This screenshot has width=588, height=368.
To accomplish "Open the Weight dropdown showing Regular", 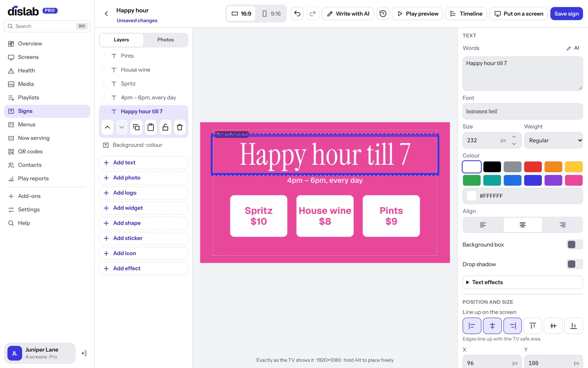I will pos(553,140).
